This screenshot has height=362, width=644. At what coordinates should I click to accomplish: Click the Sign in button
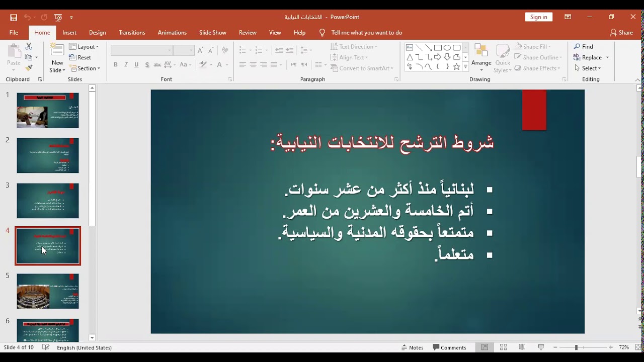pyautogui.click(x=538, y=17)
